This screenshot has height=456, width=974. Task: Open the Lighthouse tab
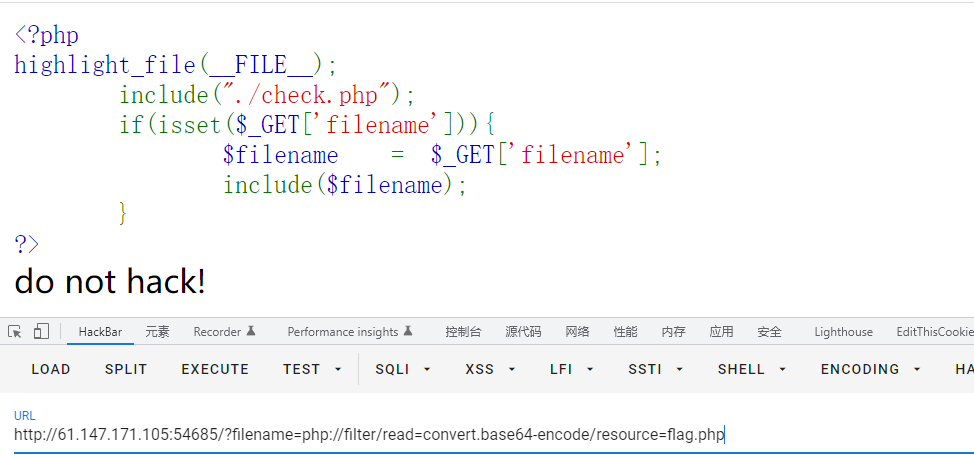click(843, 332)
